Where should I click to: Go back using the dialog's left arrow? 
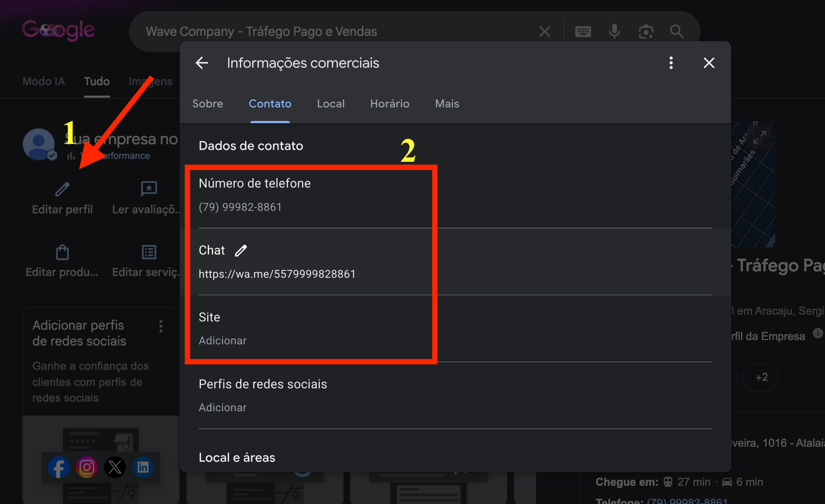coord(202,63)
